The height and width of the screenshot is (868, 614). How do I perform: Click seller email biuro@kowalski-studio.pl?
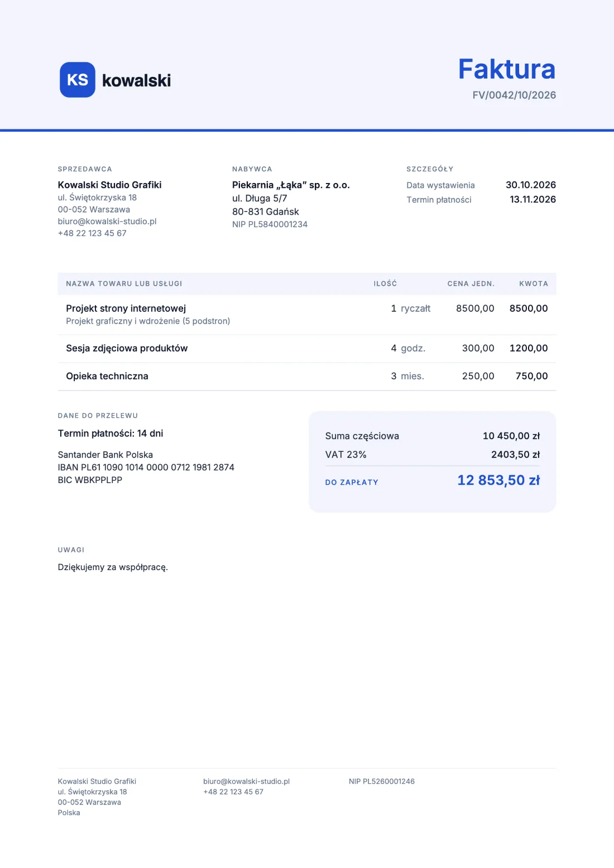click(x=107, y=221)
